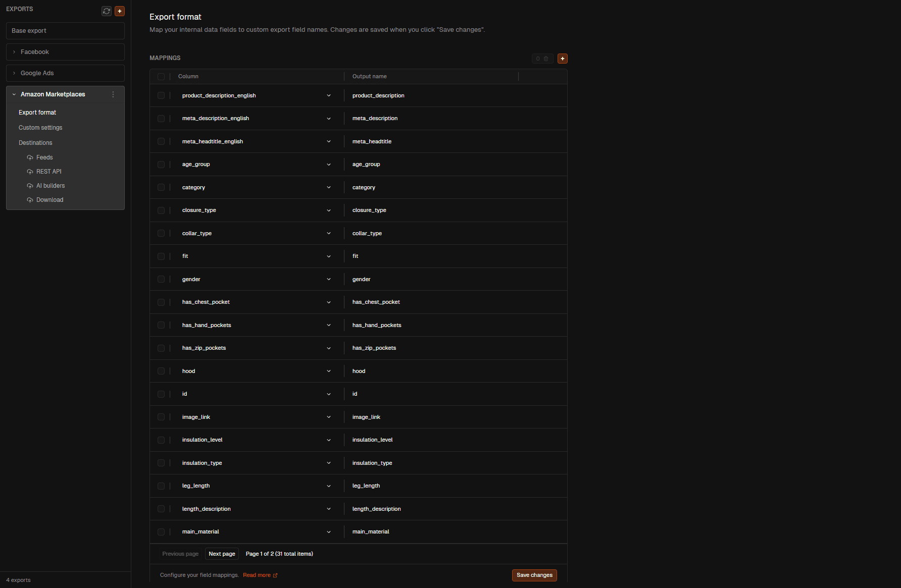The height and width of the screenshot is (588, 901).
Task: Click the cloud upload icon next to Feeds
Action: point(30,157)
